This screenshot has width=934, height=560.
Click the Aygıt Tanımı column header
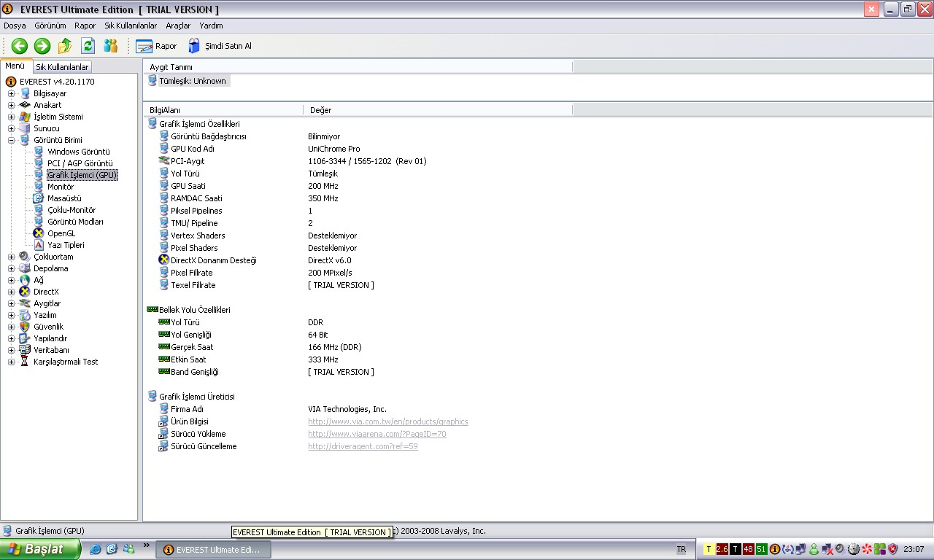[358, 67]
